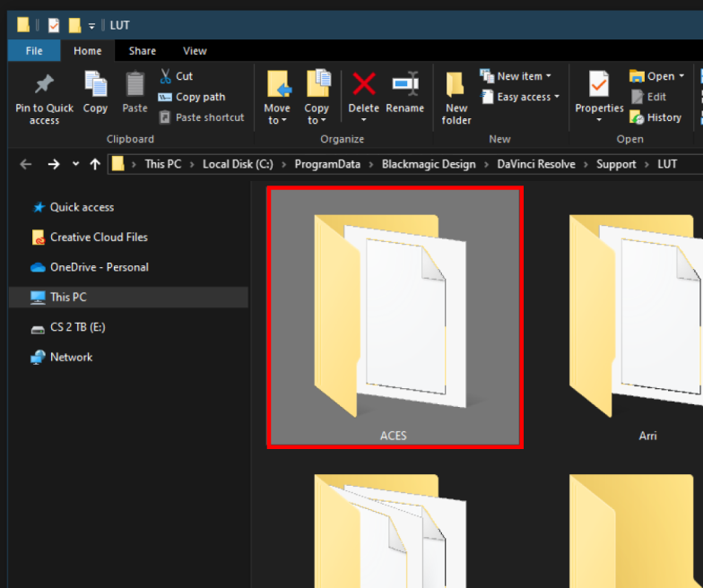Navigate up one folder level arrow
Image resolution: width=703 pixels, height=588 pixels.
tap(95, 164)
